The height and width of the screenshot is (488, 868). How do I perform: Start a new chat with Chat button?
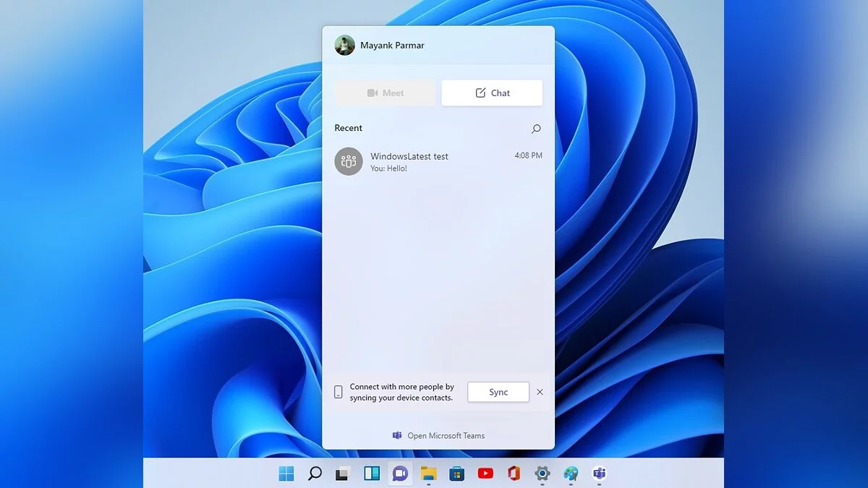coord(492,93)
